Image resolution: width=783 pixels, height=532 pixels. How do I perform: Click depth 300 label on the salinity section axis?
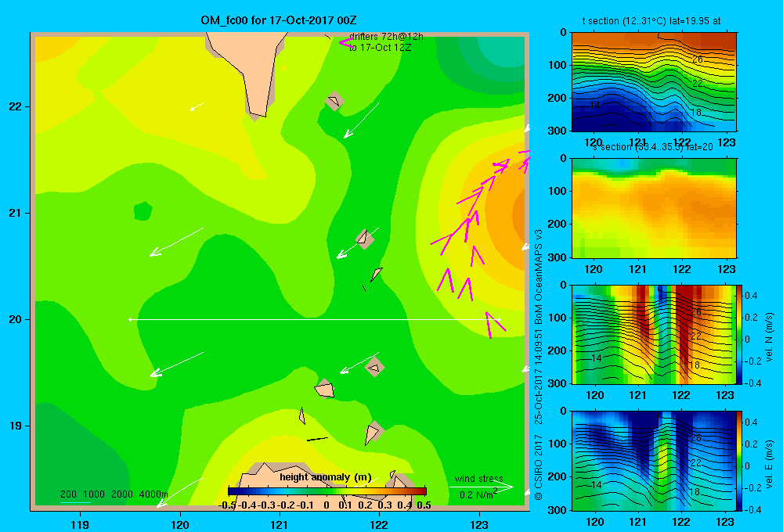coord(557,257)
